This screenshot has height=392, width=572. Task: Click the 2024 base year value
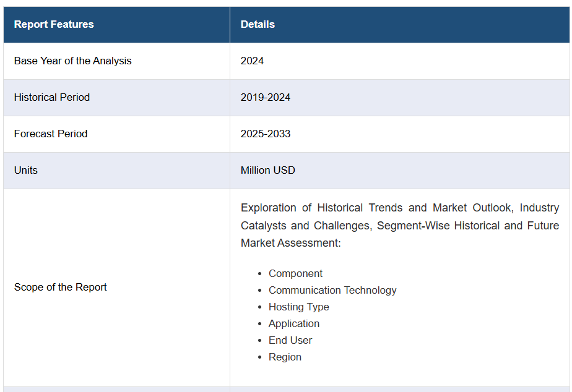point(252,61)
